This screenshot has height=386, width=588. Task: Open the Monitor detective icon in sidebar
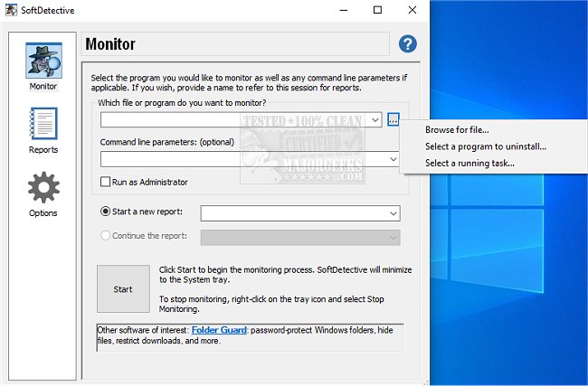tap(44, 61)
